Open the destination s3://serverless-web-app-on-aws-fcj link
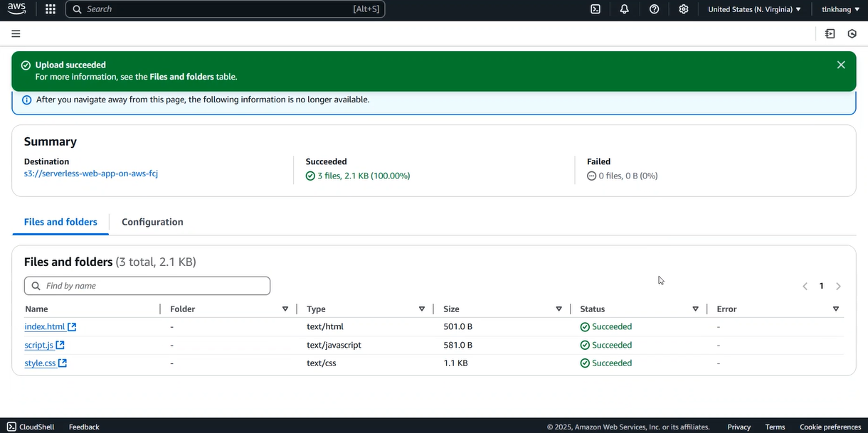Image resolution: width=868 pixels, height=433 pixels. point(91,173)
